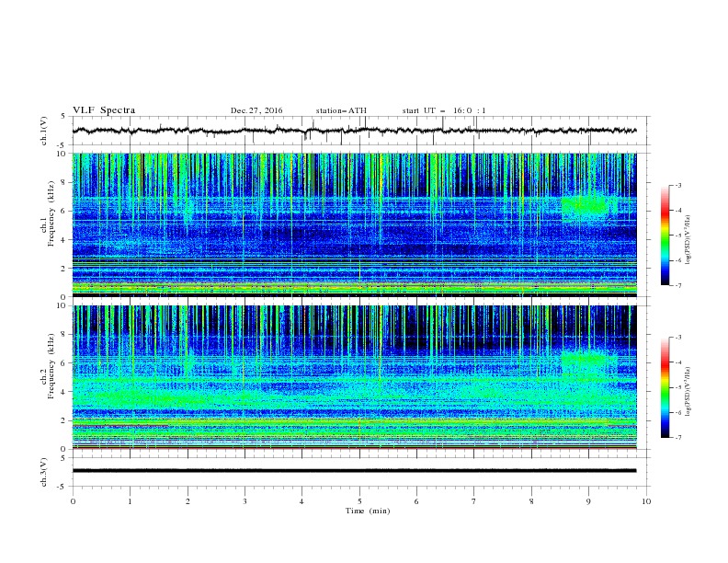Click time axis tick label "7"

(474, 501)
